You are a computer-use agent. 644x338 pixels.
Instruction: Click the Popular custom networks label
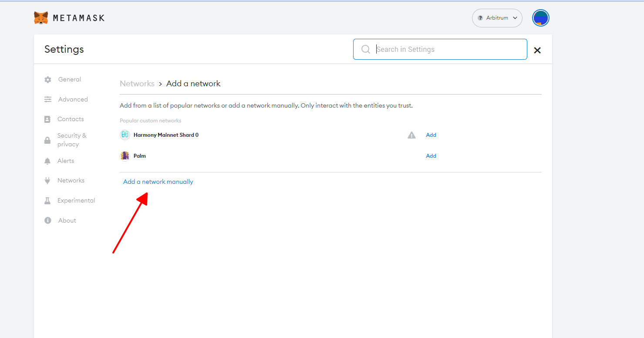point(151,121)
